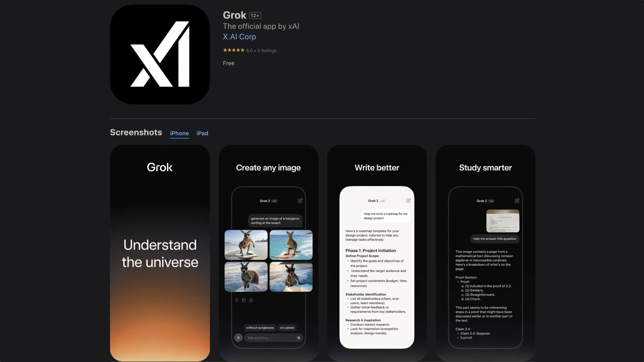The width and height of the screenshot is (644, 362).
Task: Click the compose/edit icon in Write better screenshot
Action: (408, 200)
